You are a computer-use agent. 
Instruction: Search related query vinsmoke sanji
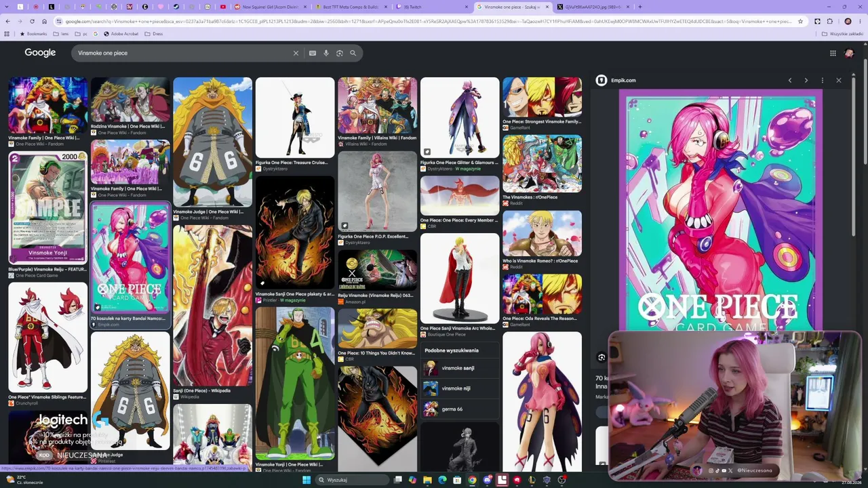(458, 368)
